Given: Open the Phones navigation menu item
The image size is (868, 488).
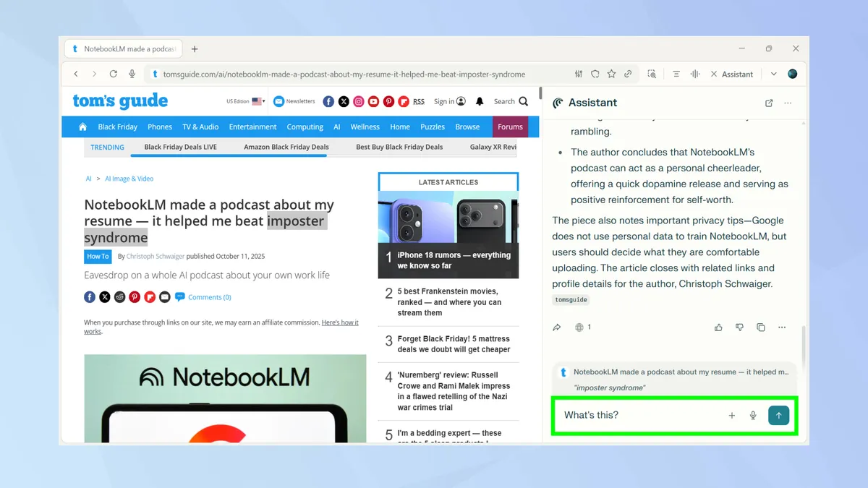Looking at the screenshot, I should pos(160,127).
